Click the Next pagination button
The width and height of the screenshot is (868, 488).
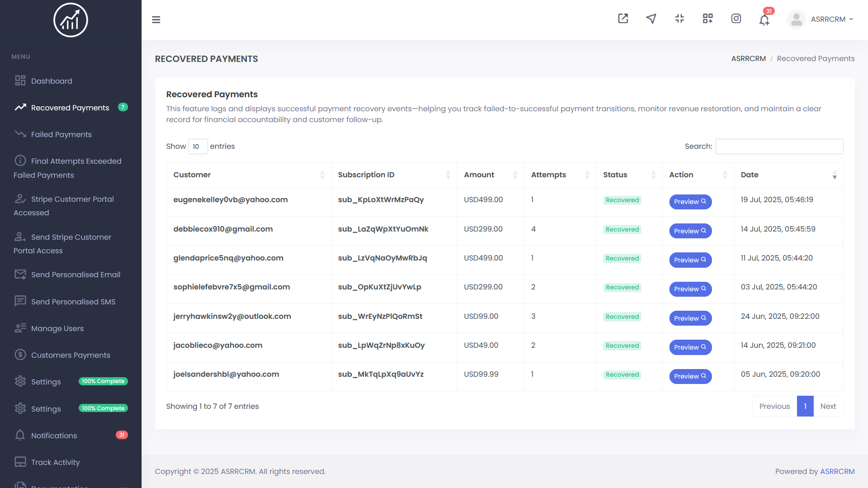pos(828,406)
